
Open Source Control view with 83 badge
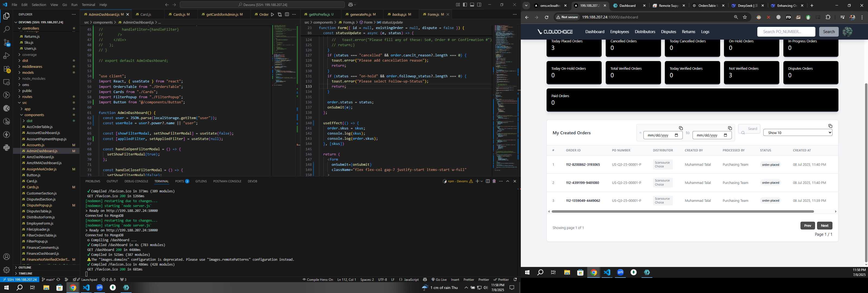[x=7, y=43]
